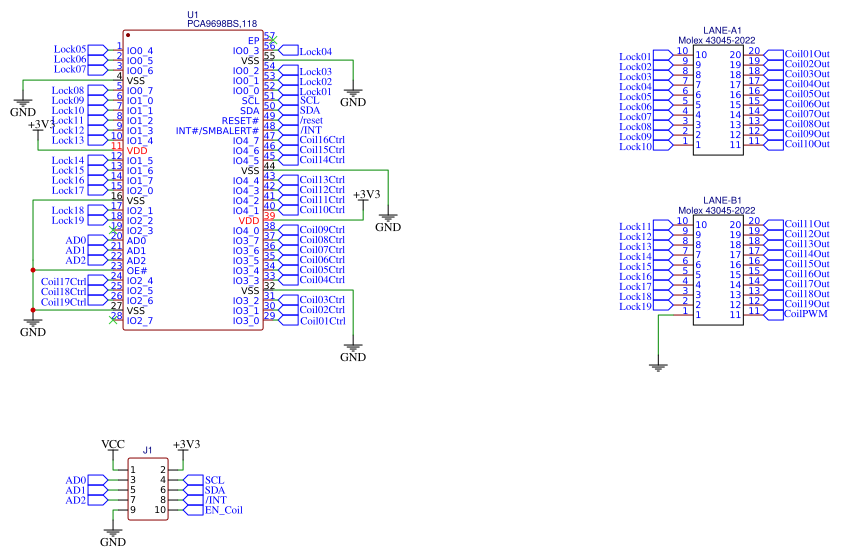Click AD2 label at J1 pin 7
The width and height of the screenshot is (841, 559).
76,501
